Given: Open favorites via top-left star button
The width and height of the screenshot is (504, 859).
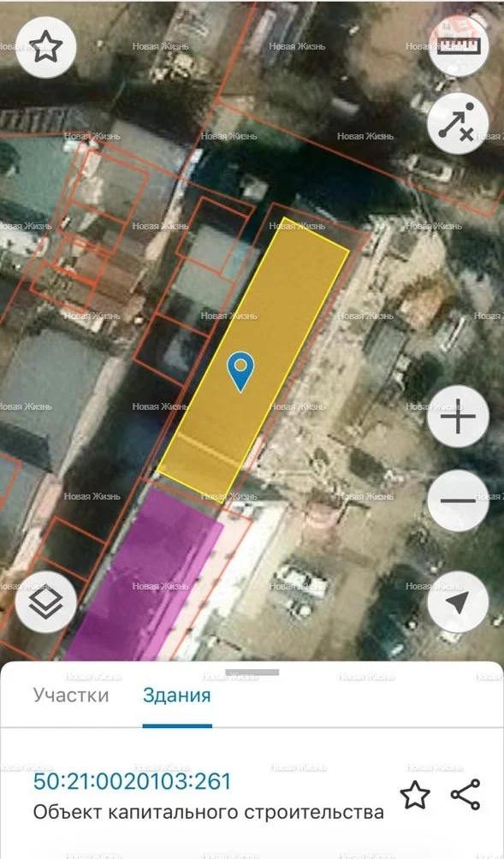Looking at the screenshot, I should (x=46, y=47).
